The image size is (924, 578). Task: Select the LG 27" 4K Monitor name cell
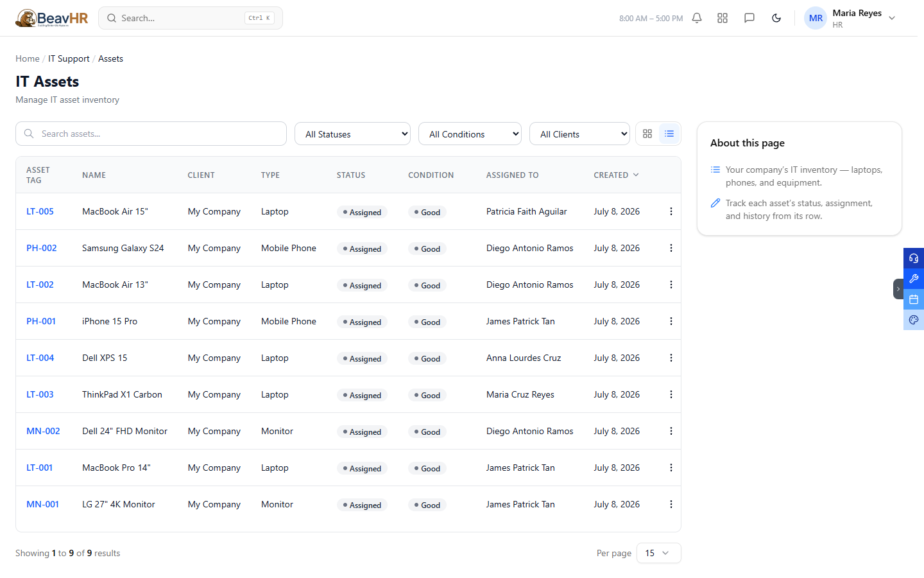(x=119, y=504)
